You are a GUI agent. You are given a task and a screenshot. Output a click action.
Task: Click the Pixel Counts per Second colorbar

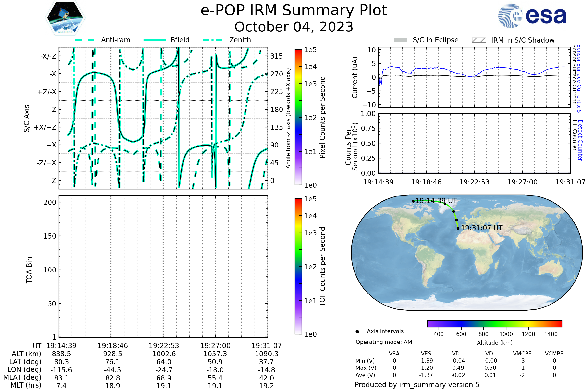pos(298,117)
